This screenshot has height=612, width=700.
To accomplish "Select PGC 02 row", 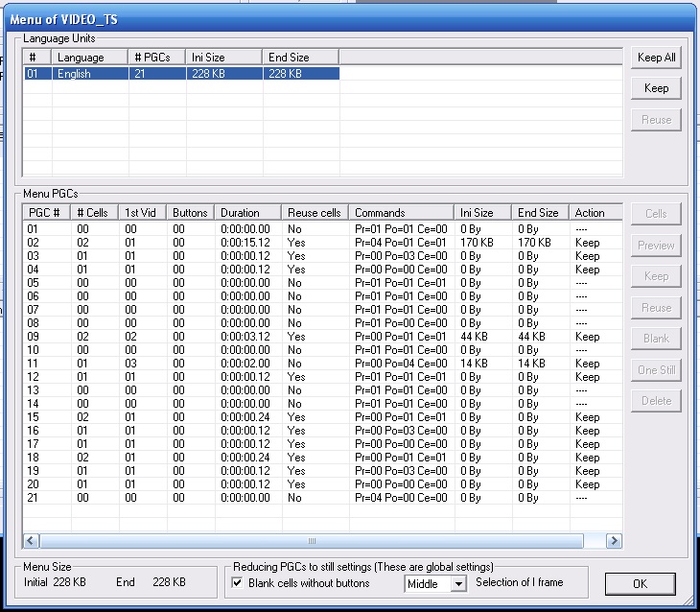I will coord(323,243).
